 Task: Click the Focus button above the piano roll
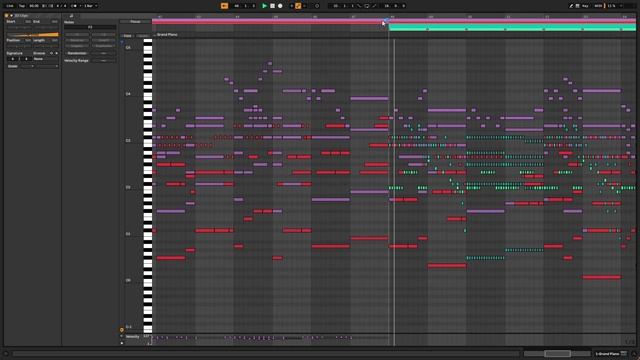click(x=135, y=22)
